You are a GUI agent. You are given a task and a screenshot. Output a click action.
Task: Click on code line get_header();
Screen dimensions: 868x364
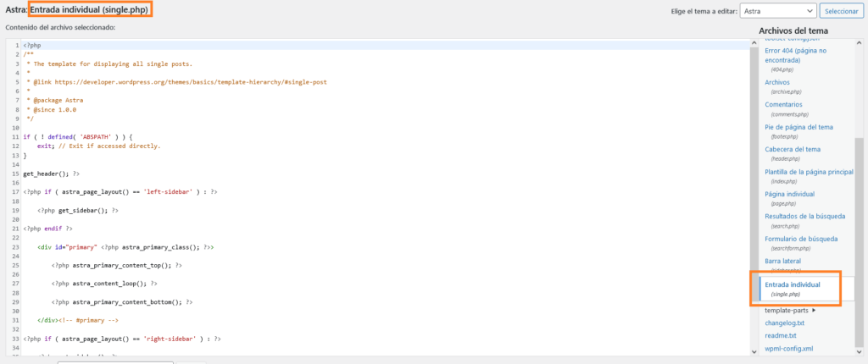click(x=52, y=174)
